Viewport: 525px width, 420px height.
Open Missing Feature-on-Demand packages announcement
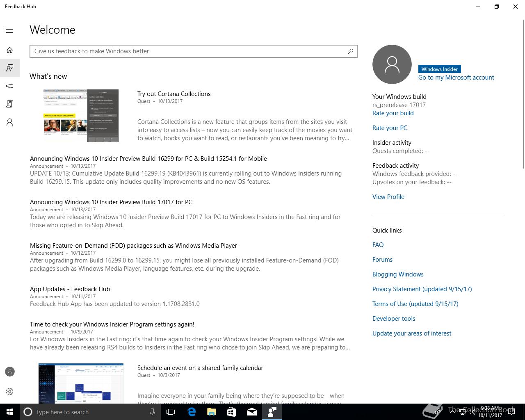click(133, 246)
